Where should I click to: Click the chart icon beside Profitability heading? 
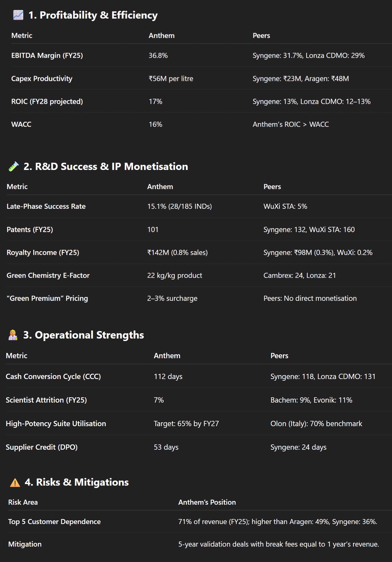(18, 15)
